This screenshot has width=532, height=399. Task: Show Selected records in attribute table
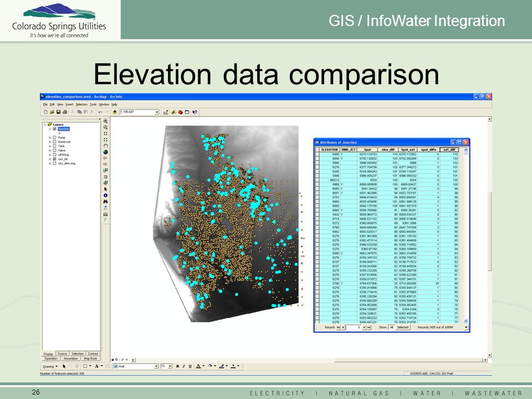coord(403,328)
